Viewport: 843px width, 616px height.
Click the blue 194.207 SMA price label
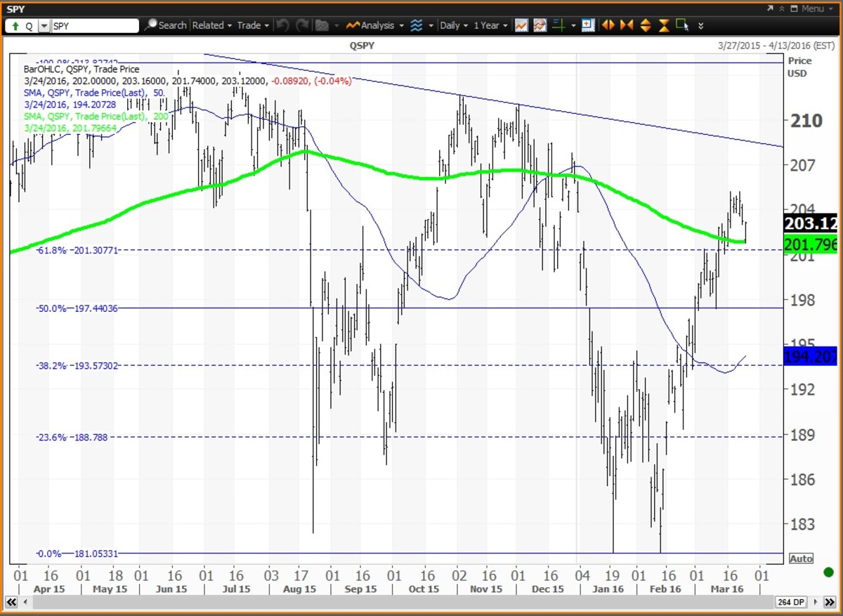[x=812, y=357]
